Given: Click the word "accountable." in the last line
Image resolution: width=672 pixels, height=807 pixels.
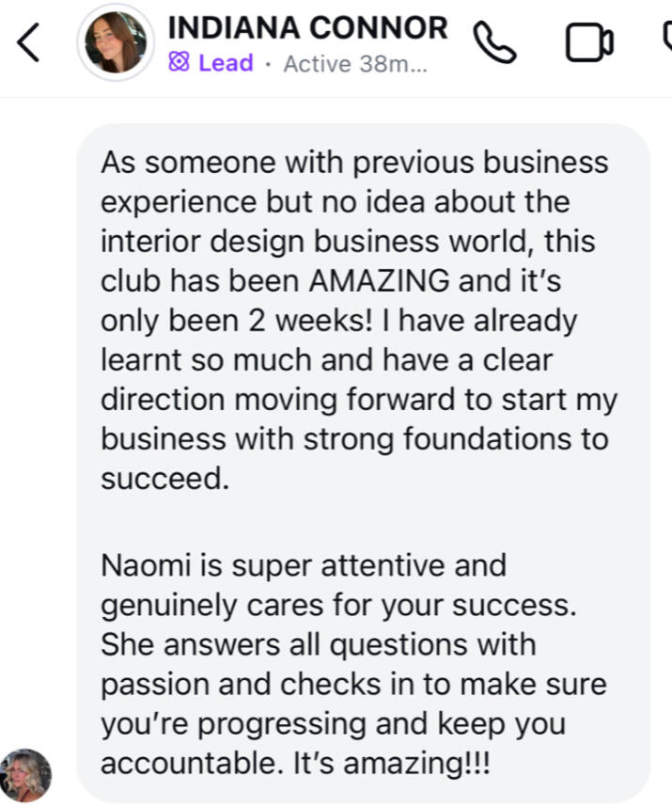Looking at the screenshot, I should pyautogui.click(x=193, y=762).
